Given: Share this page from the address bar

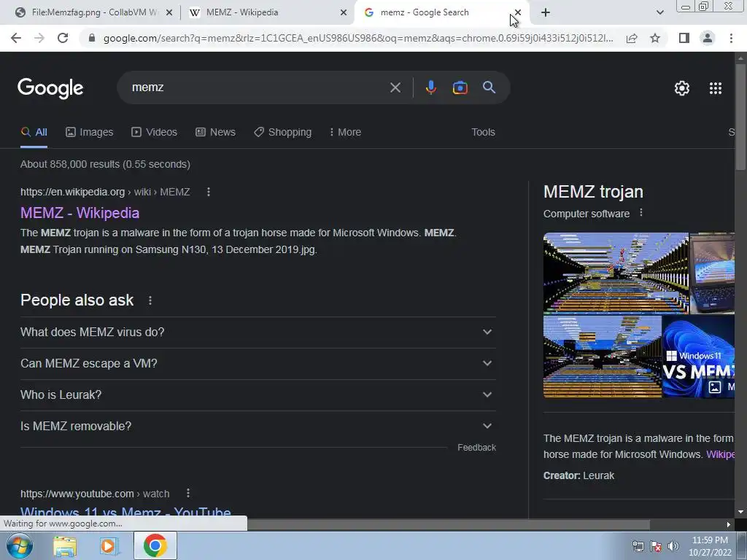Looking at the screenshot, I should [632, 38].
